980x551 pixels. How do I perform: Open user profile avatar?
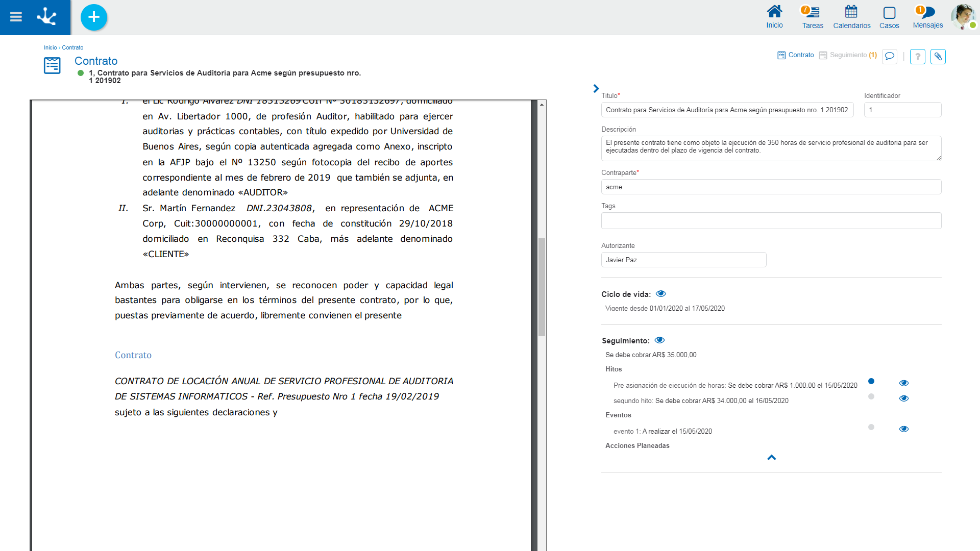[963, 17]
